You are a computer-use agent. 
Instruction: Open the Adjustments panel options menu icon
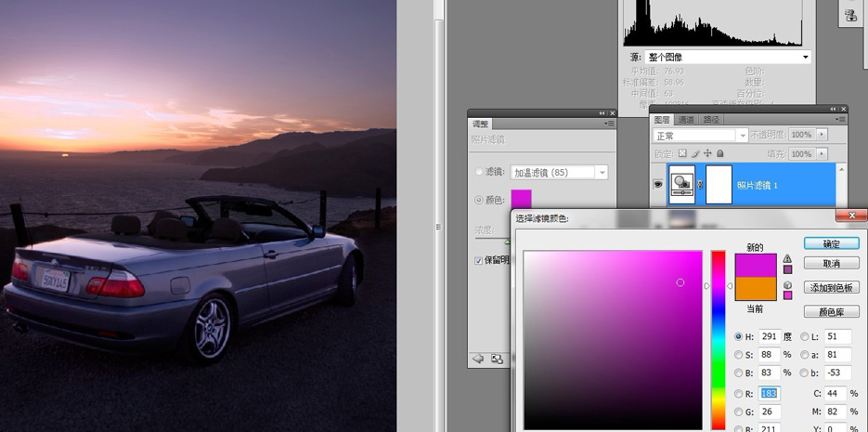(610, 124)
